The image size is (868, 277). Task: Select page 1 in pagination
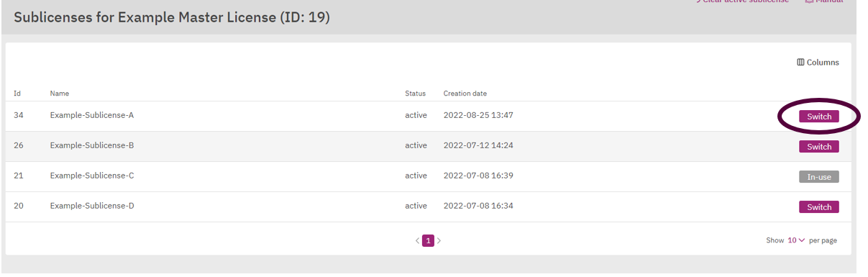coord(428,241)
